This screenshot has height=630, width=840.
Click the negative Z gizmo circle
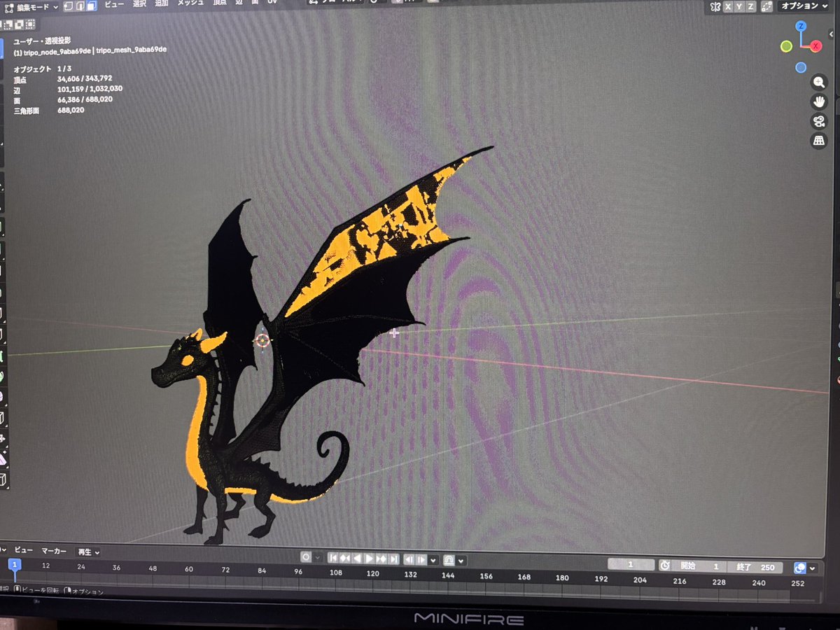tap(801, 67)
